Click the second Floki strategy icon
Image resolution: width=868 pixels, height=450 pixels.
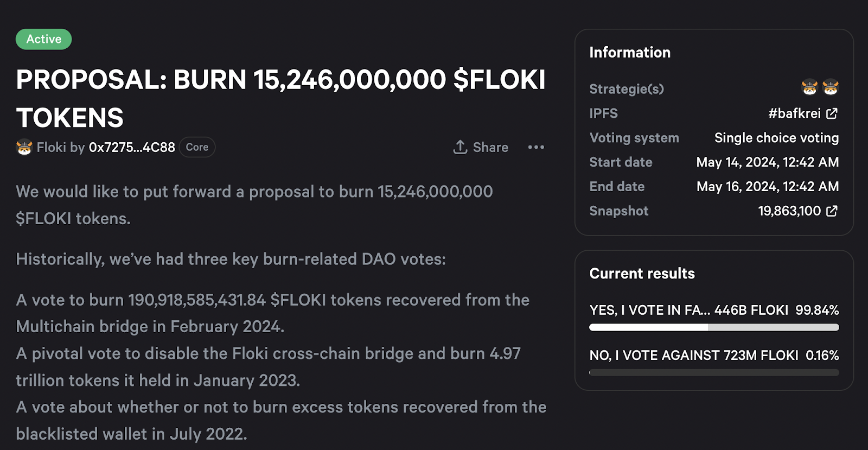pos(829,88)
